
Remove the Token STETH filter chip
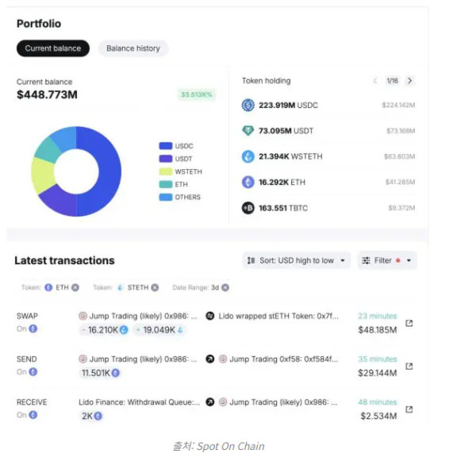(155, 287)
